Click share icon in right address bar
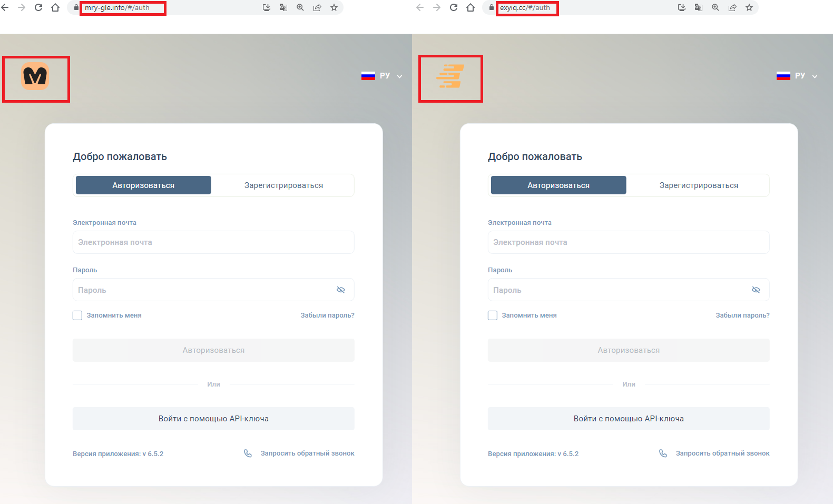 coord(732,7)
